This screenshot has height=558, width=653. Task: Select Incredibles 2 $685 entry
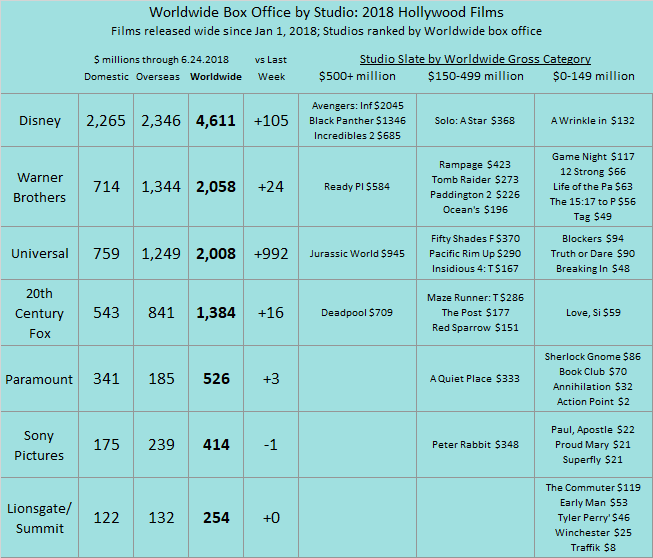[357, 135]
